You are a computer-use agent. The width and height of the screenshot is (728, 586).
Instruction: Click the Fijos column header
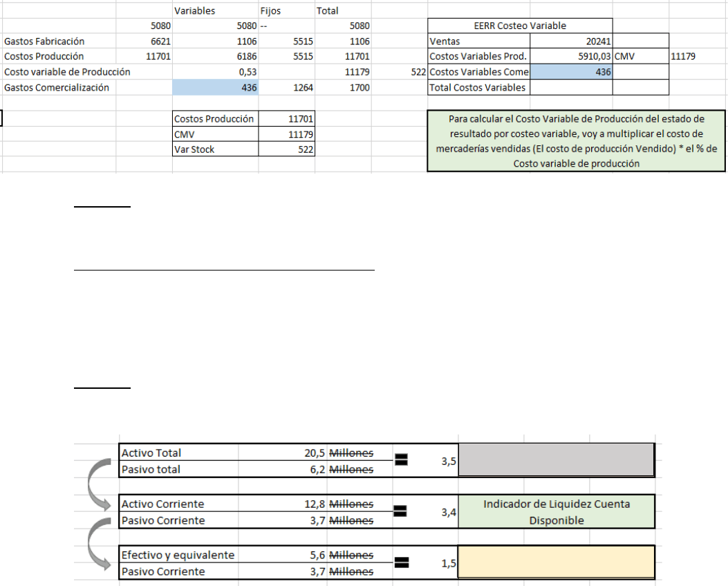click(270, 11)
